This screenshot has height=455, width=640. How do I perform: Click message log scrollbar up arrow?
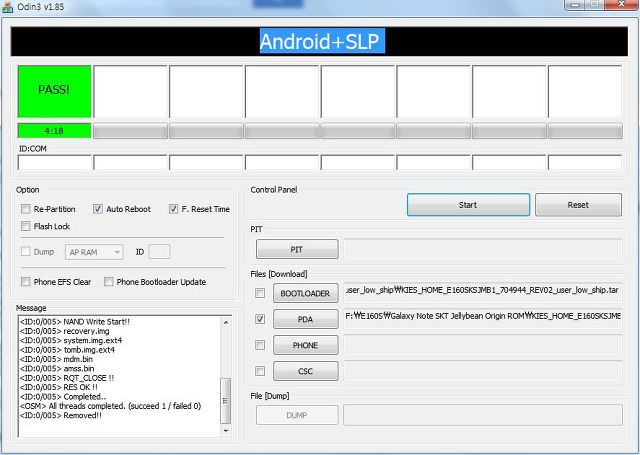pyautogui.click(x=226, y=322)
